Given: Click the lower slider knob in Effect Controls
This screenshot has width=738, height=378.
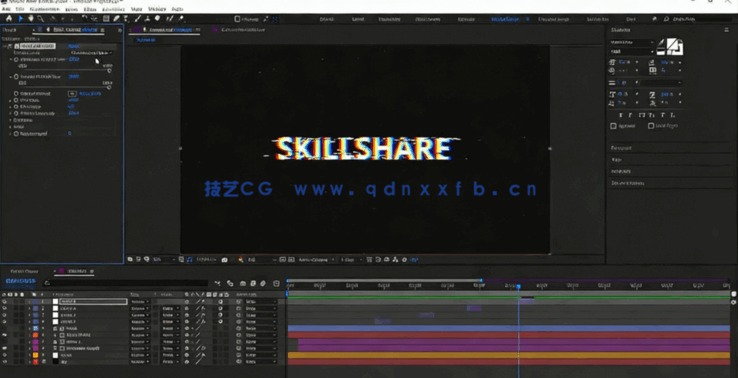Looking at the screenshot, I should tap(109, 87).
